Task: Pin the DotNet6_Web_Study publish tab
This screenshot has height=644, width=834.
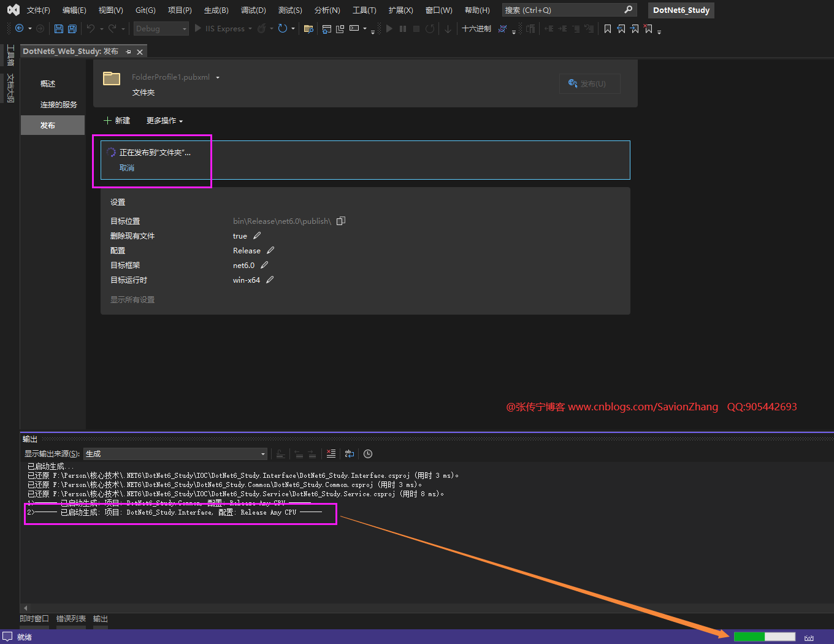Action: (x=129, y=52)
